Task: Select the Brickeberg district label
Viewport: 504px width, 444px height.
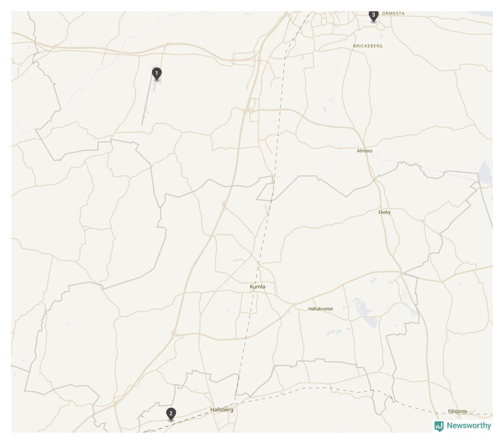Action: pyautogui.click(x=368, y=46)
